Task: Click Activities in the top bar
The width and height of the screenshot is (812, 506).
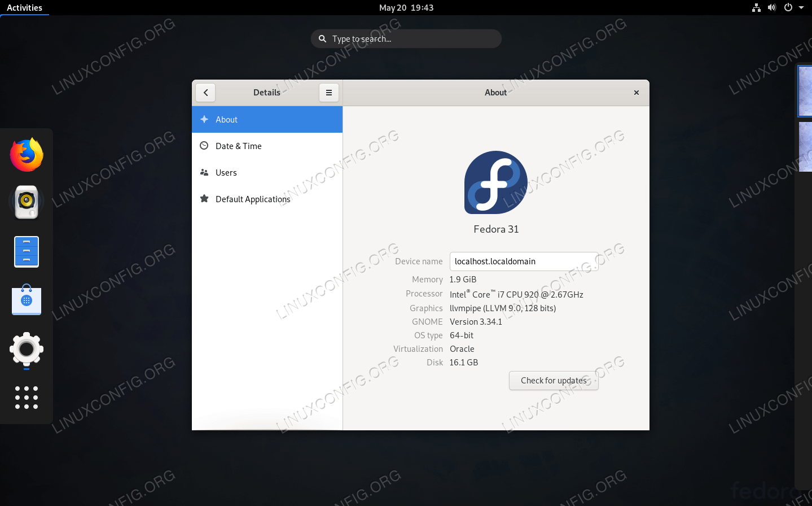Action: [x=24, y=7]
